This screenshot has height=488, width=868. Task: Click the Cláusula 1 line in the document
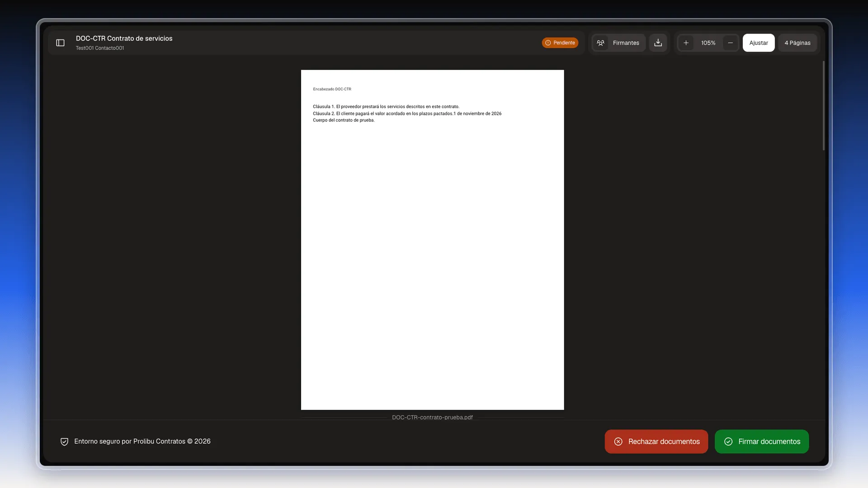click(386, 107)
